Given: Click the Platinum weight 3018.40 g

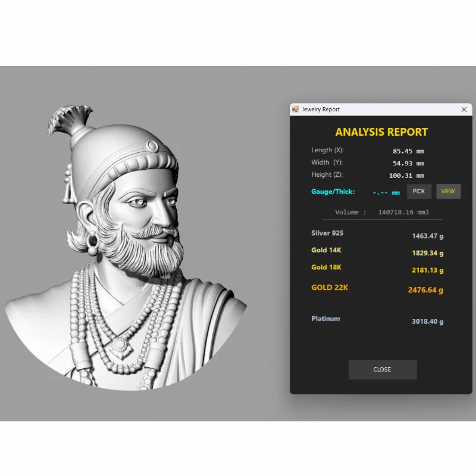Looking at the screenshot, I should point(427,322).
